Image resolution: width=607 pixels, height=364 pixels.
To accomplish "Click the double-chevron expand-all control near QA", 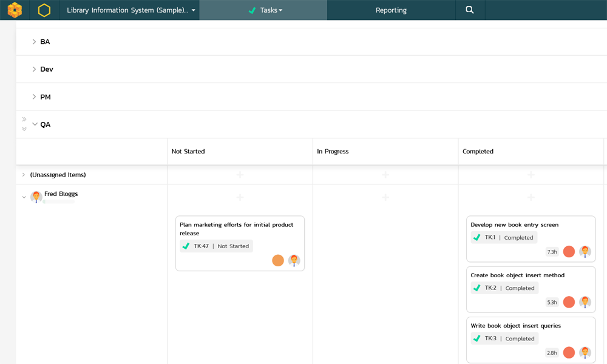I will click(24, 129).
